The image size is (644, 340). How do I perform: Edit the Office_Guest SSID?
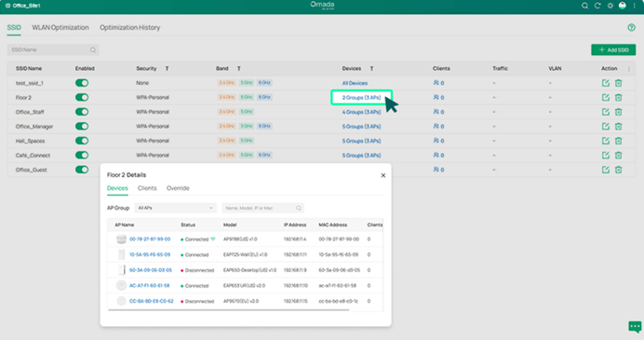point(606,170)
